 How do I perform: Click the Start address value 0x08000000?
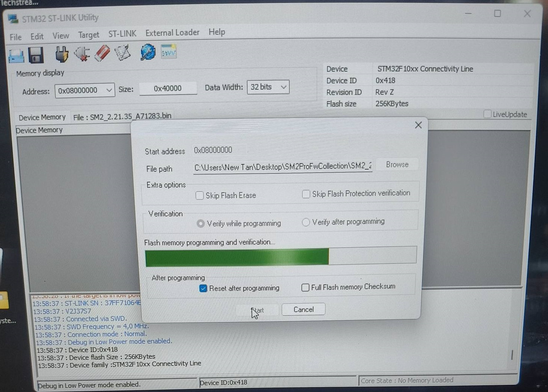[x=213, y=150]
